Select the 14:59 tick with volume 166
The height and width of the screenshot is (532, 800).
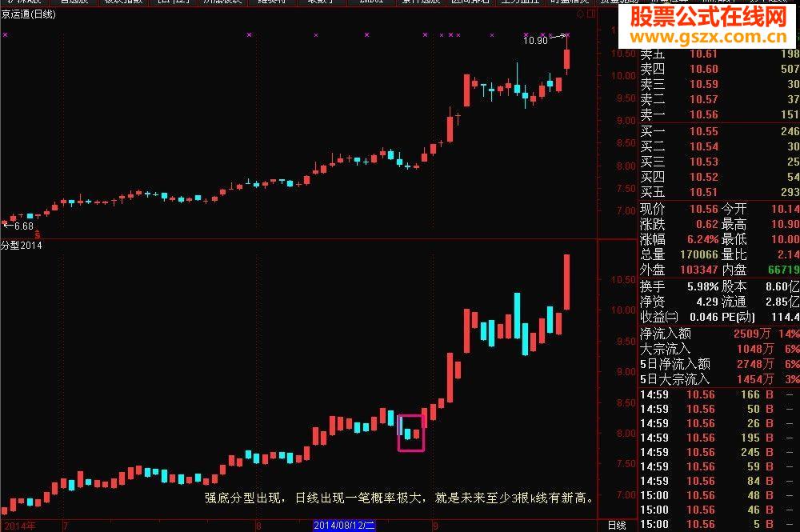coord(719,394)
